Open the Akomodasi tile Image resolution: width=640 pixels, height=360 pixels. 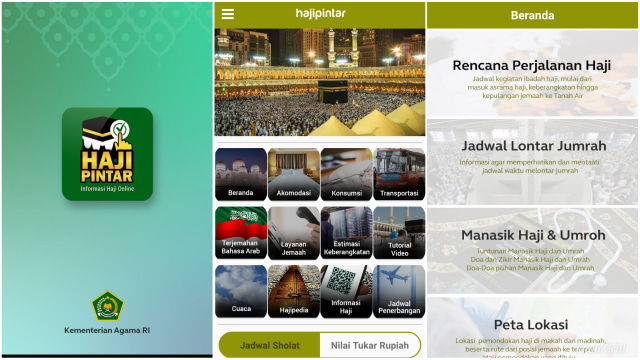[293, 174]
